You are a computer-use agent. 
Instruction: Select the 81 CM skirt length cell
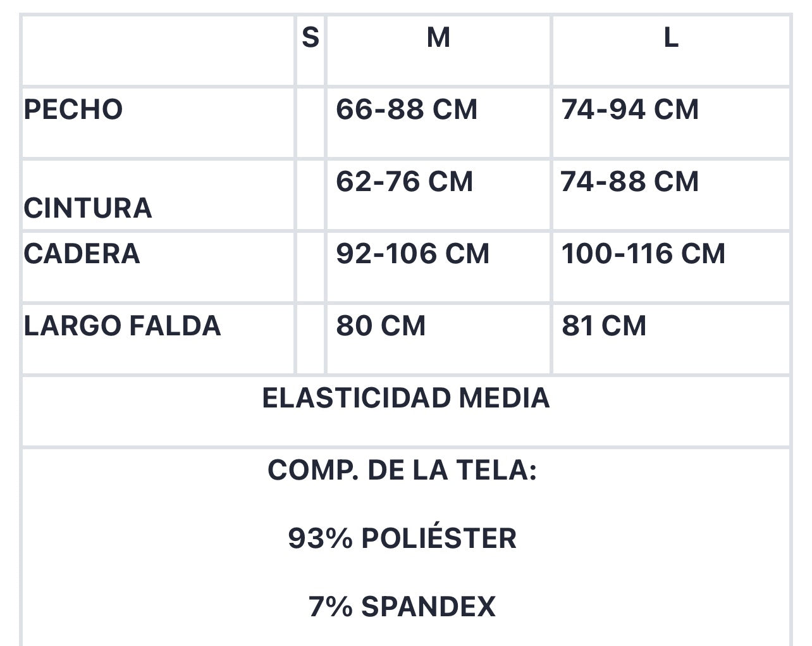click(604, 326)
